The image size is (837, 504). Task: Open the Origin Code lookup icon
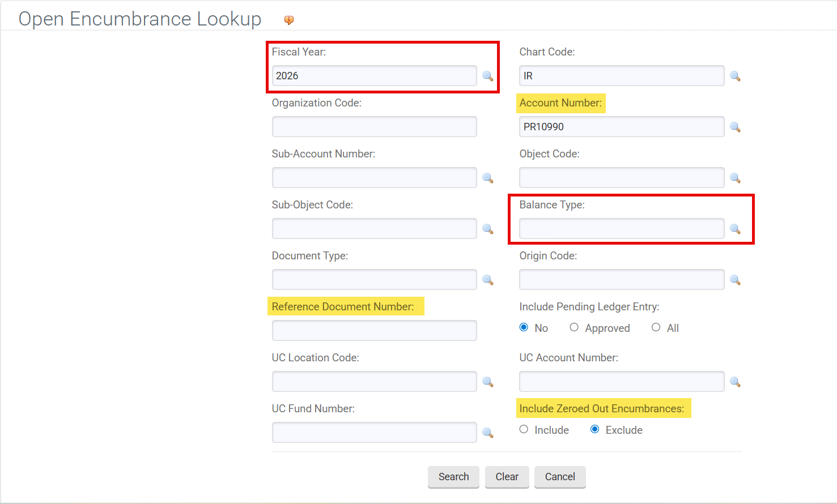point(736,280)
